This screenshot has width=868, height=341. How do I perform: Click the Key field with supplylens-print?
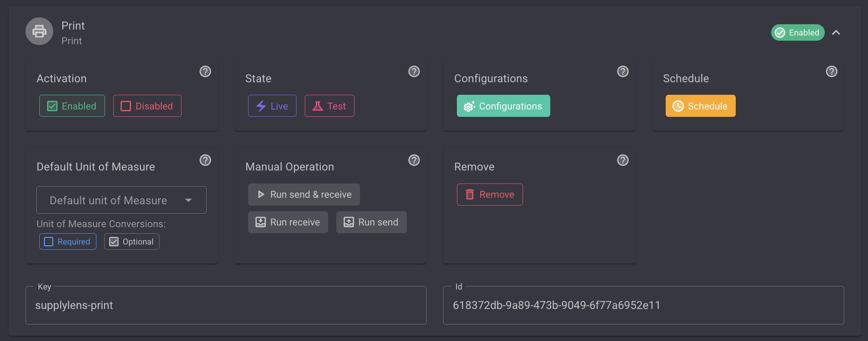coord(226,305)
